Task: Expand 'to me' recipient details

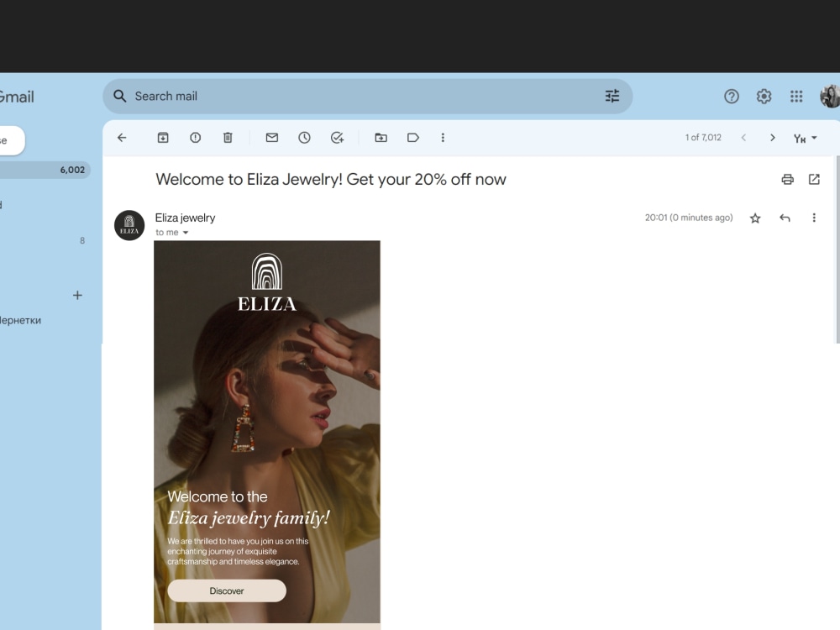Action: 186,233
